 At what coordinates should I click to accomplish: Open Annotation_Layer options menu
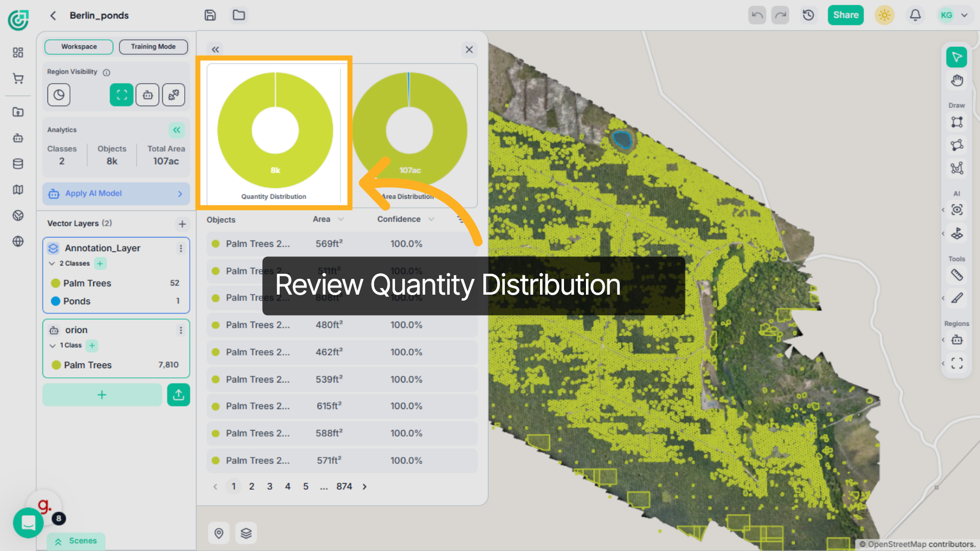pyautogui.click(x=181, y=248)
